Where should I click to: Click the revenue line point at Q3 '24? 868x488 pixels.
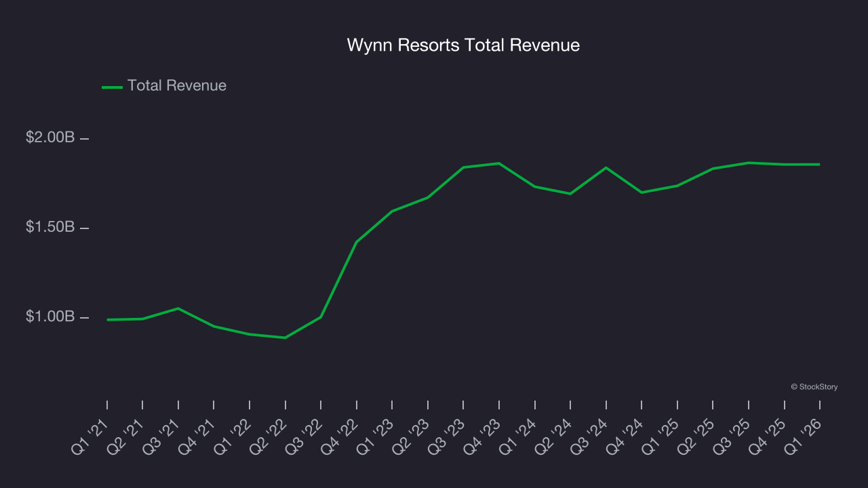tap(606, 167)
